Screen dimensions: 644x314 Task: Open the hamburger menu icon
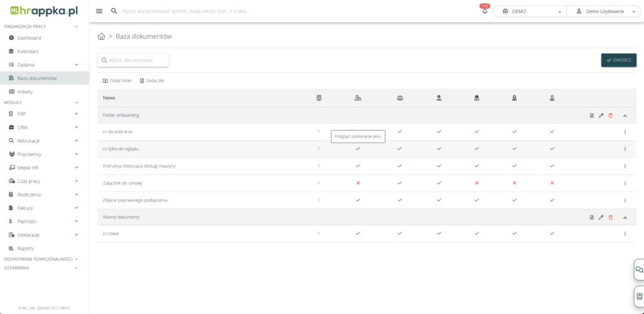click(x=99, y=11)
